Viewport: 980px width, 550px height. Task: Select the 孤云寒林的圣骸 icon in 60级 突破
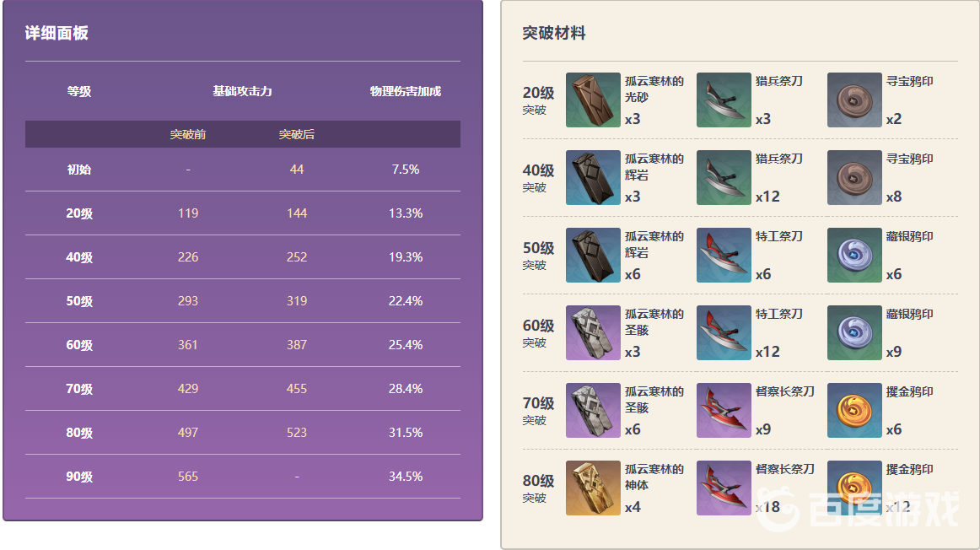click(593, 333)
